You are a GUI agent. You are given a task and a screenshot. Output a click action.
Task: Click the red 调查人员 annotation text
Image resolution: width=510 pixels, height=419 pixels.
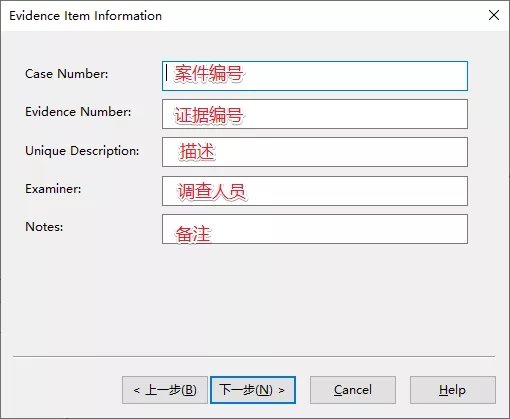coord(211,192)
